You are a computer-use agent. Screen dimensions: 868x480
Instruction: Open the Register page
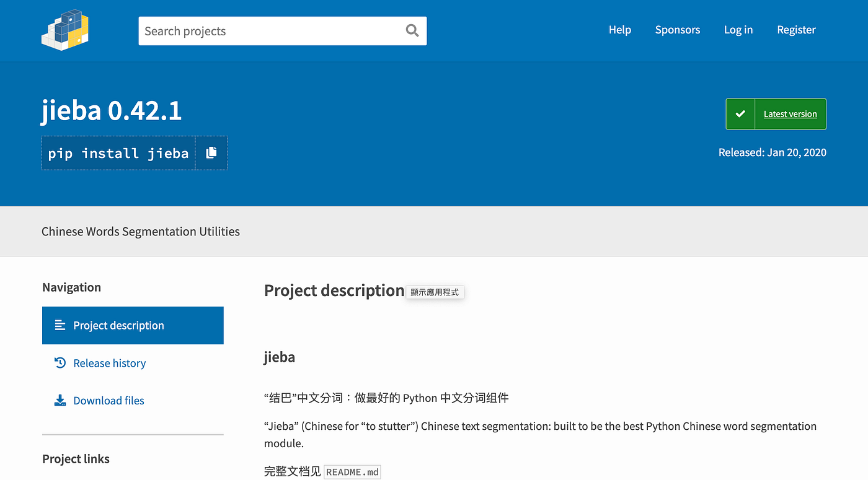click(797, 30)
